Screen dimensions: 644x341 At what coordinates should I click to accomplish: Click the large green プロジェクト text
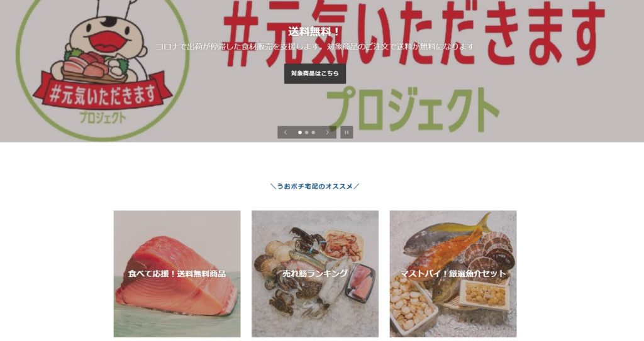[x=413, y=109]
